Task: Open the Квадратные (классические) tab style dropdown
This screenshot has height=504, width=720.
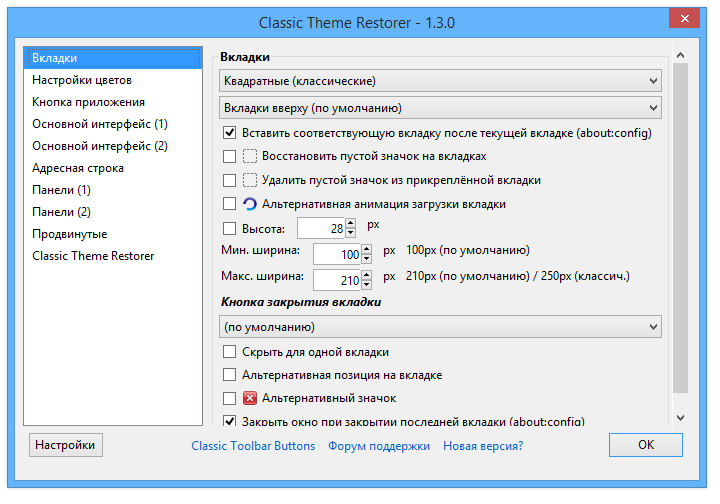Action: (x=440, y=81)
